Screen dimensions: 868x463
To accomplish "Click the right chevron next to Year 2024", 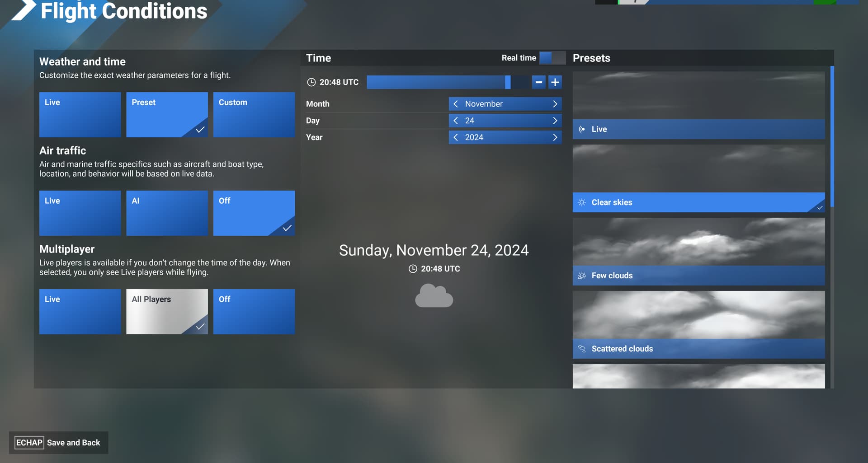I will tap(555, 137).
